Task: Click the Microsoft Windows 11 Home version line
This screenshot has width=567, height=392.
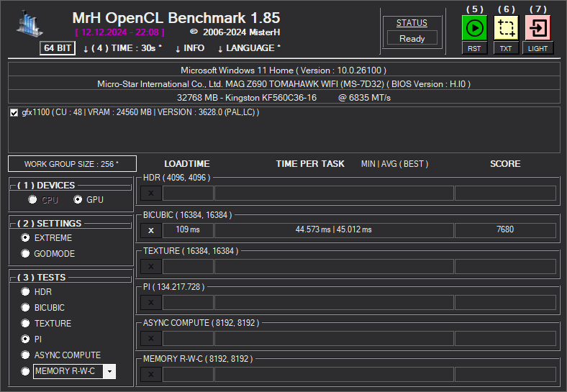Action: (284, 70)
